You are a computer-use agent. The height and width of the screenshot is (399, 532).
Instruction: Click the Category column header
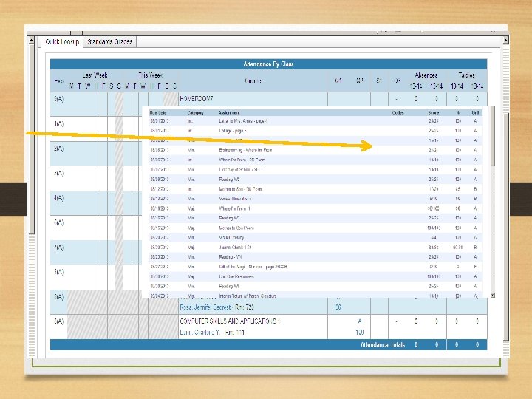pos(195,112)
